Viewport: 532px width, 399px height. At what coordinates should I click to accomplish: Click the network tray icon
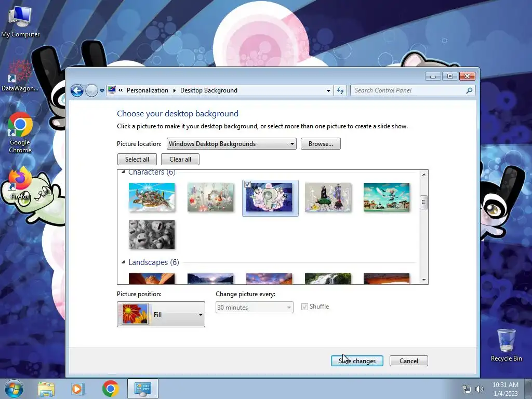coord(467,389)
